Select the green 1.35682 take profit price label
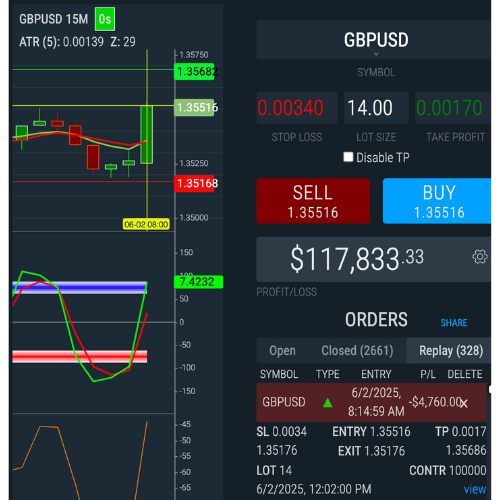The width and height of the screenshot is (500, 500). point(195,71)
